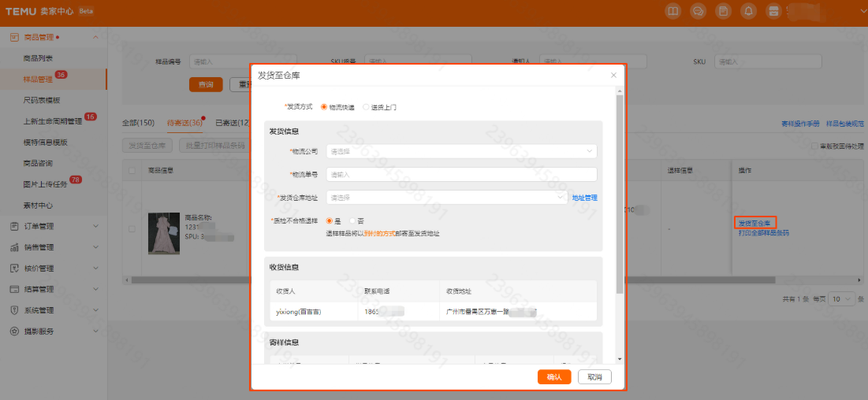Open the 物流公司 dropdown

click(x=462, y=151)
